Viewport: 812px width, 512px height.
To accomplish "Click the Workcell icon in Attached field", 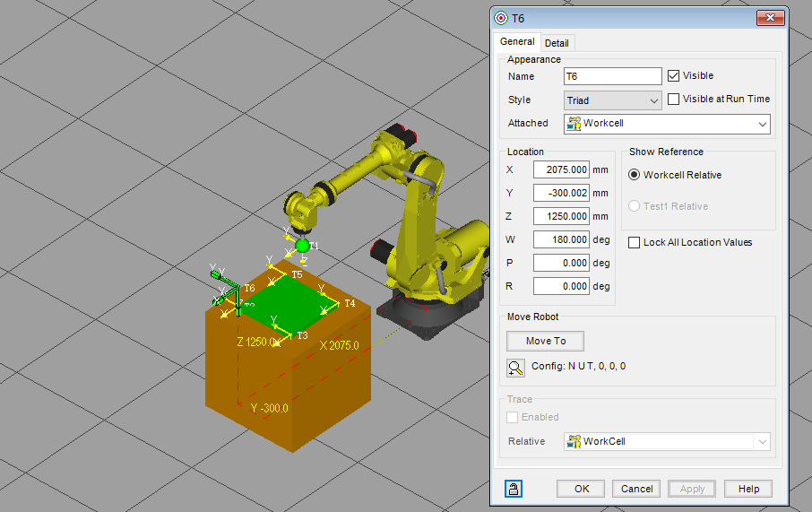I will click(574, 124).
